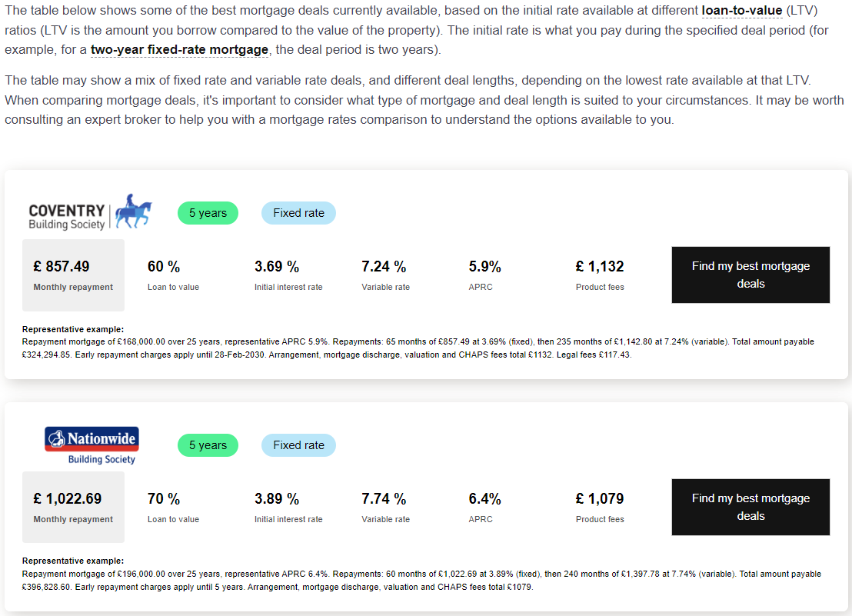852x616 pixels.
Task: Click Nationwide's 70 % loan to value
Action: pos(164,499)
